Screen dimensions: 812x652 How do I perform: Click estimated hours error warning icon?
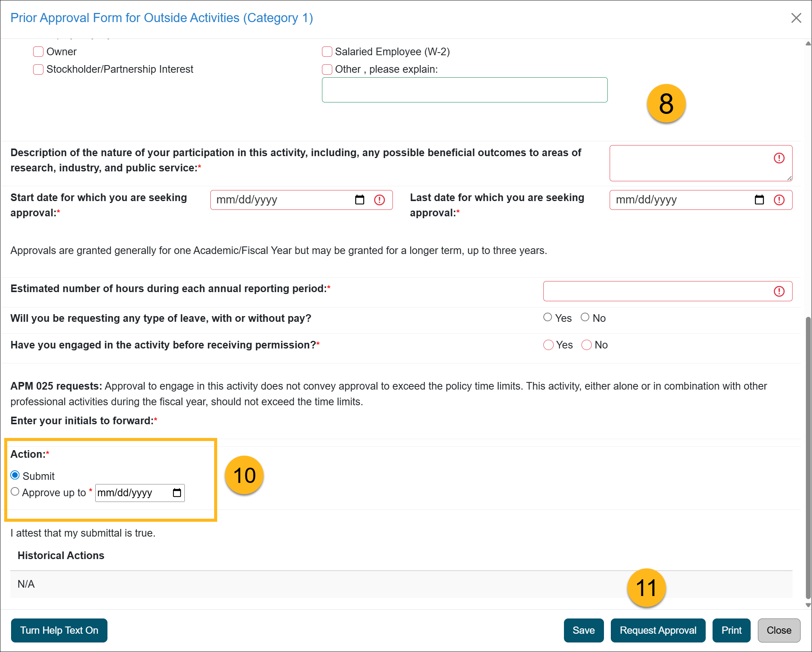[x=779, y=291]
